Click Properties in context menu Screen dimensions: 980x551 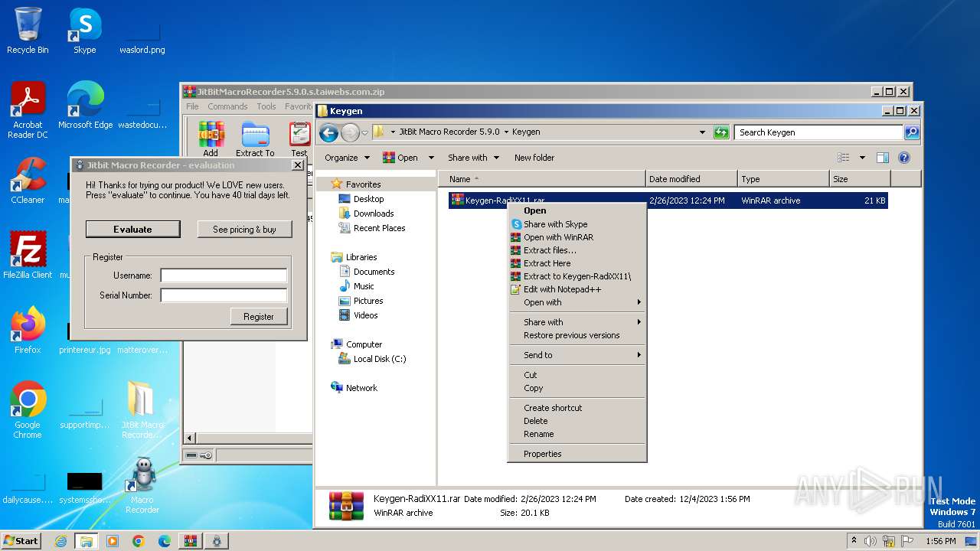click(577, 454)
